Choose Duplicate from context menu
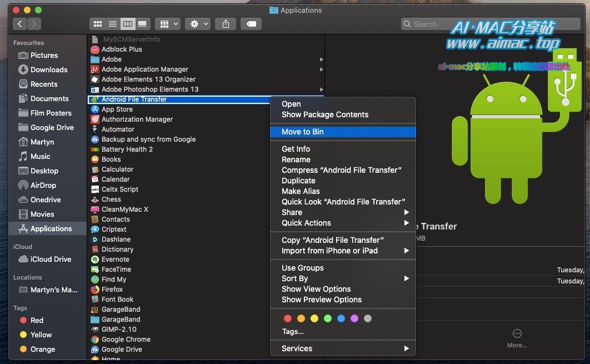The image size is (590, 364). (343, 181)
